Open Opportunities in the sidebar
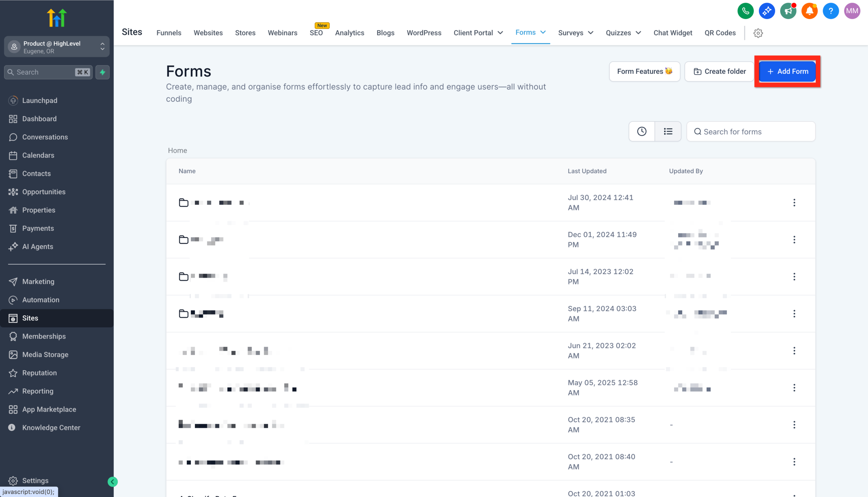868x497 pixels. coord(44,191)
